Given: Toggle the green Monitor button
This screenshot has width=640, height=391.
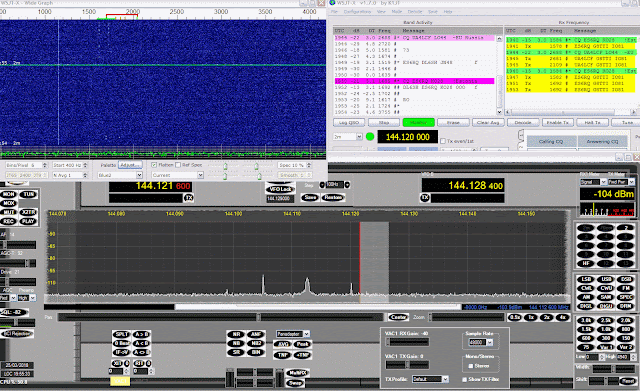Looking at the screenshot, I should click(418, 122).
